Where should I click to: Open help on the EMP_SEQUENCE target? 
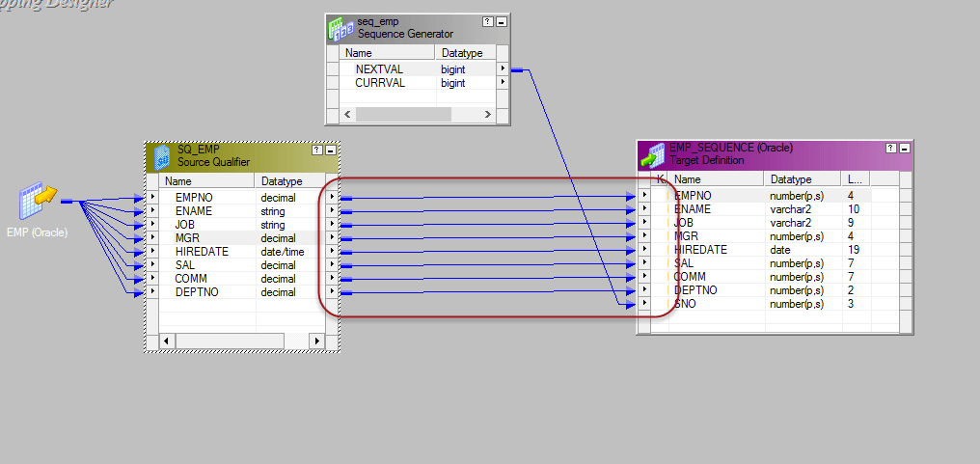pyautogui.click(x=889, y=149)
